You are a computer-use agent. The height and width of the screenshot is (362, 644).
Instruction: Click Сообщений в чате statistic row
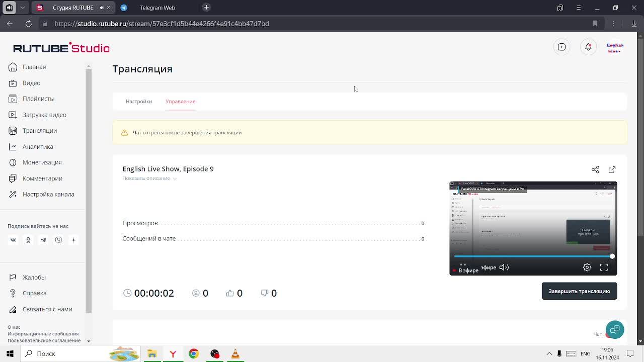[x=273, y=239]
